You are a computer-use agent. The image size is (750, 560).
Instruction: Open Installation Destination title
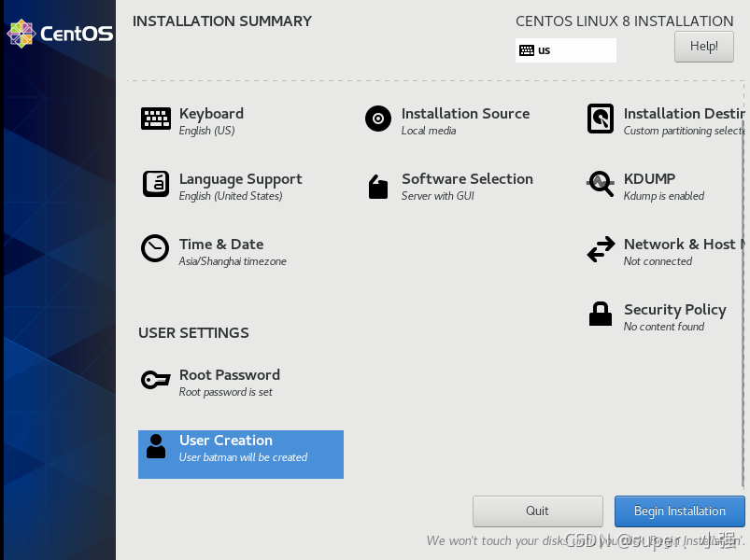point(685,114)
